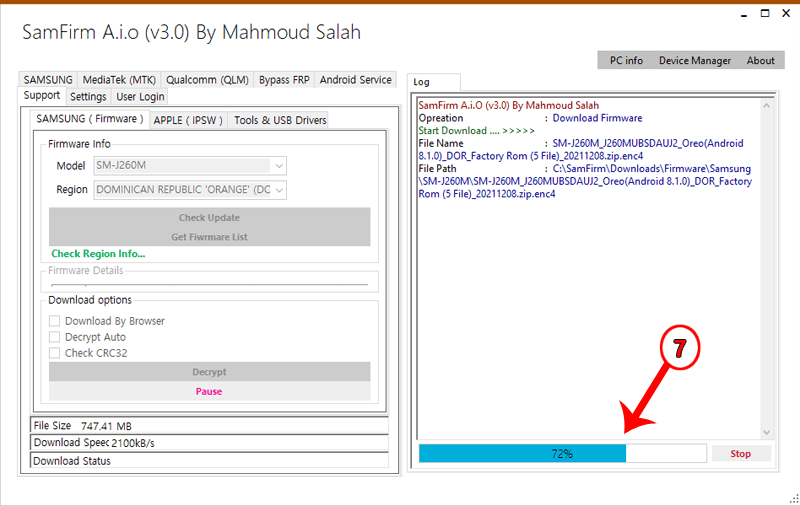Click the Model field text SM-J260M
The image size is (800, 506).
(121, 165)
